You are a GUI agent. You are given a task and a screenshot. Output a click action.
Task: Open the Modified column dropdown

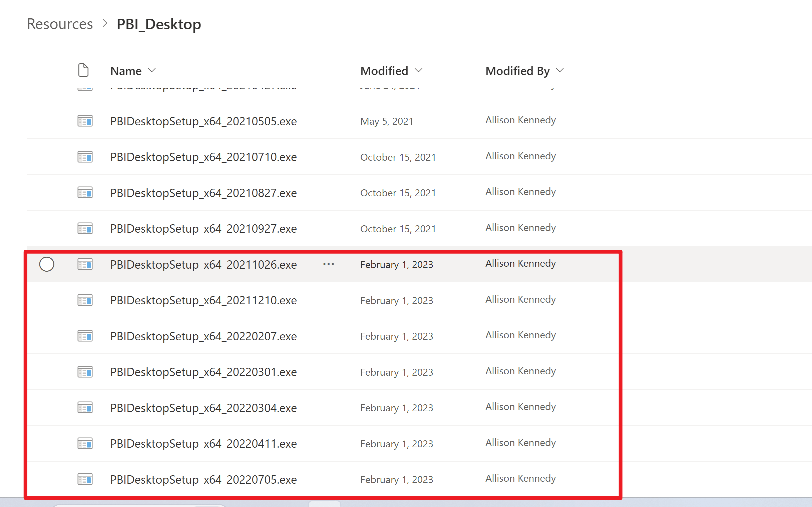418,70
